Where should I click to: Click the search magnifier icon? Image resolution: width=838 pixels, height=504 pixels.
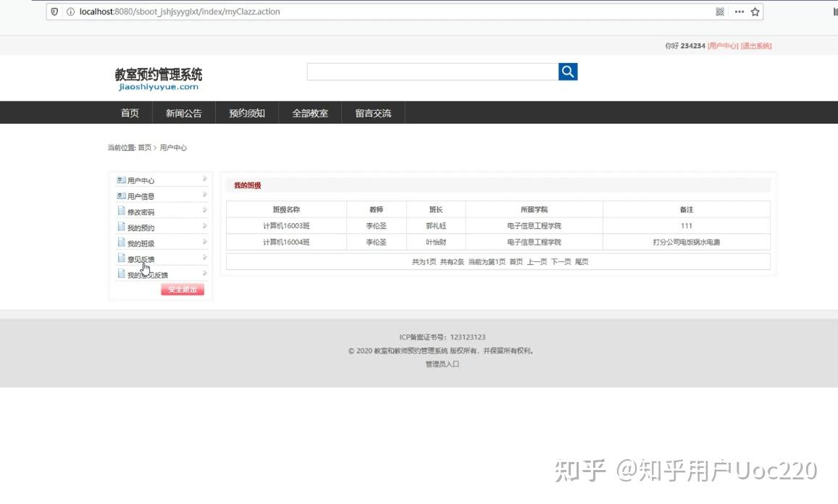(567, 71)
